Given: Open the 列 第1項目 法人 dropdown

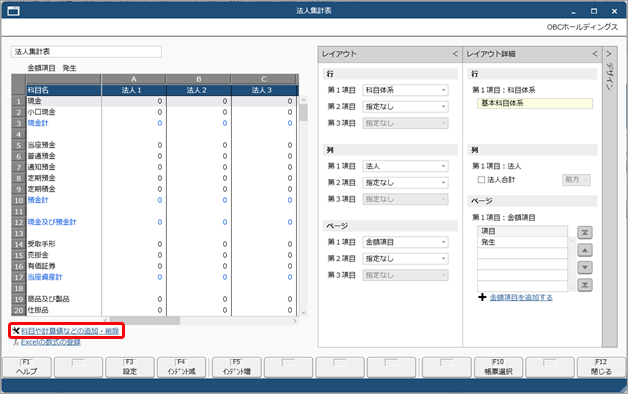Looking at the screenshot, I should [405, 166].
